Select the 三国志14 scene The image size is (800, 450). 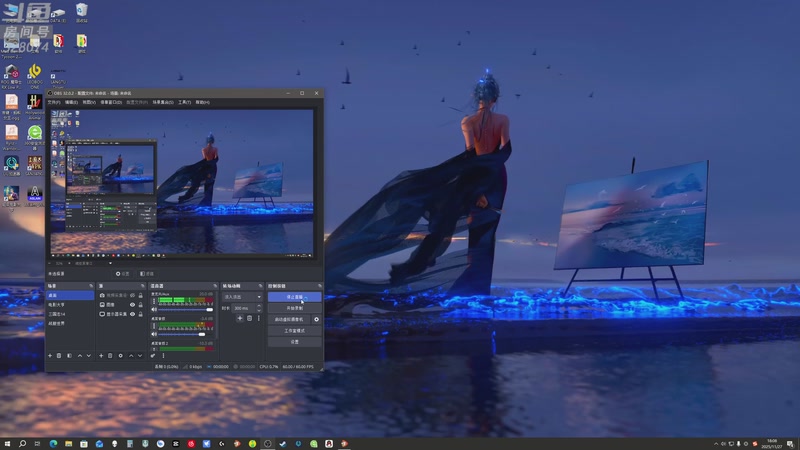tap(70, 314)
